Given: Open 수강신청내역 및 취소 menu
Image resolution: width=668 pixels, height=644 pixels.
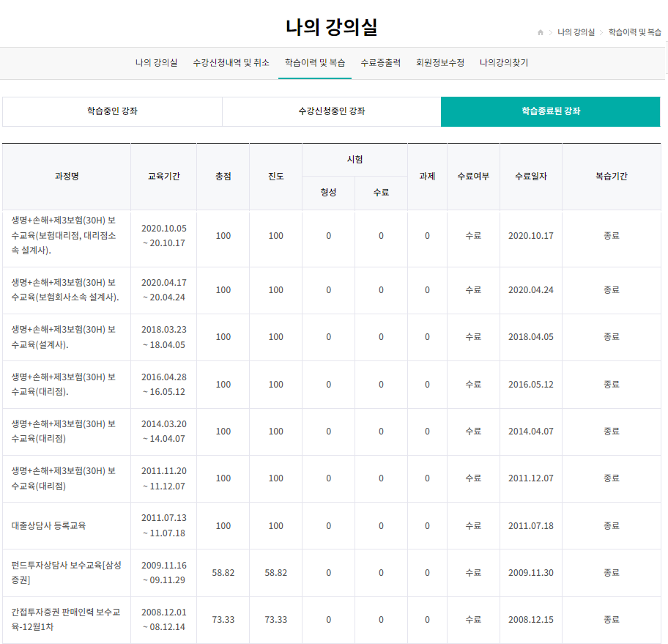Looking at the screenshot, I should [231, 63].
